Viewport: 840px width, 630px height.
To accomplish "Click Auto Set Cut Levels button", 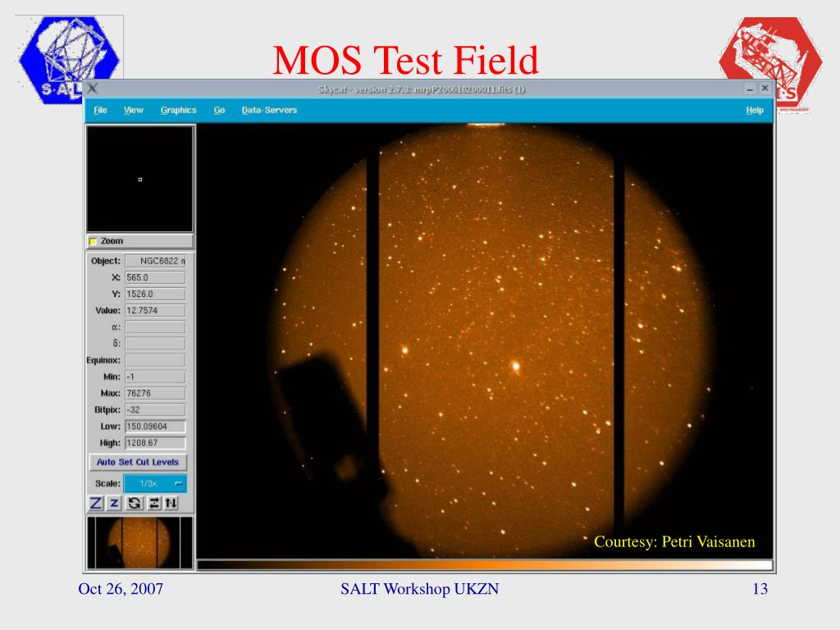I will coord(138,462).
